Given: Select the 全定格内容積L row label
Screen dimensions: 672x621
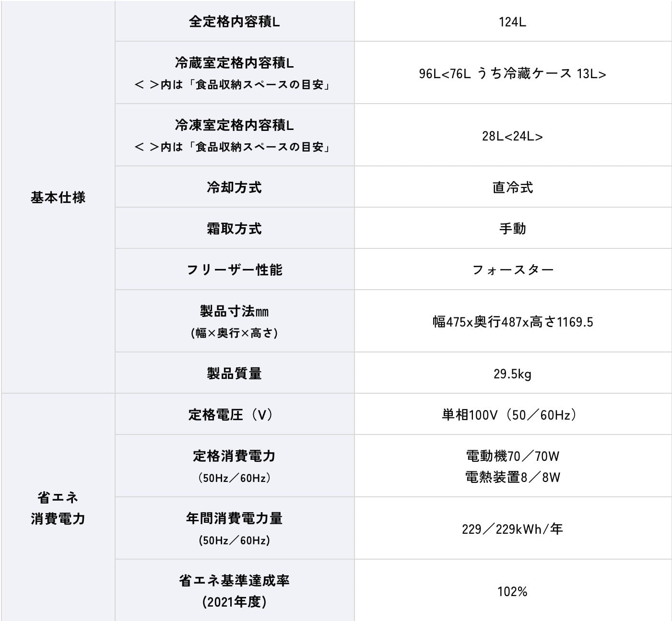Looking at the screenshot, I should pos(234,22).
